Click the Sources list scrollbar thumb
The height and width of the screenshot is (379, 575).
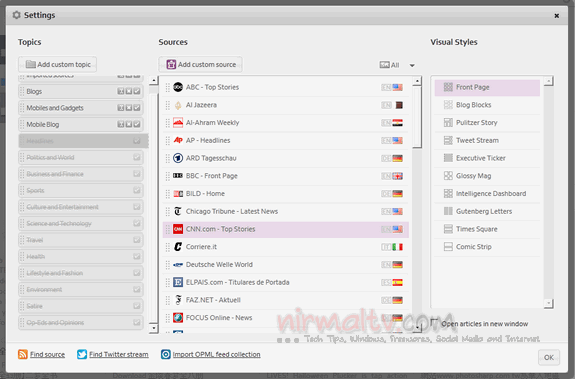[x=417, y=117]
